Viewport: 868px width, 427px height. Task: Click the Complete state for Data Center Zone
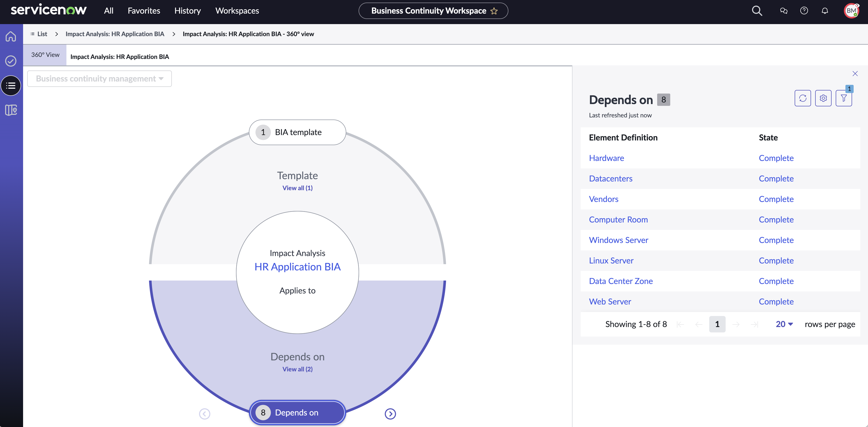776,281
